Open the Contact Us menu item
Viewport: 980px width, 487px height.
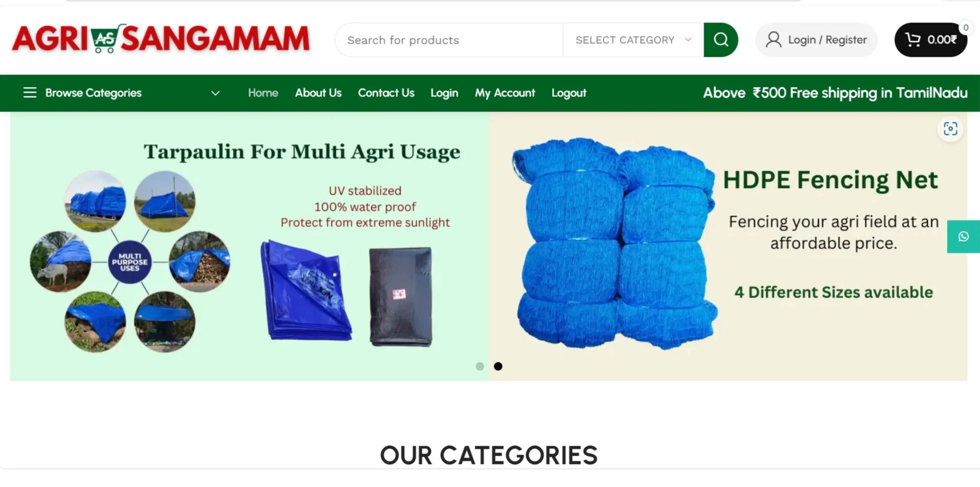[x=386, y=93]
